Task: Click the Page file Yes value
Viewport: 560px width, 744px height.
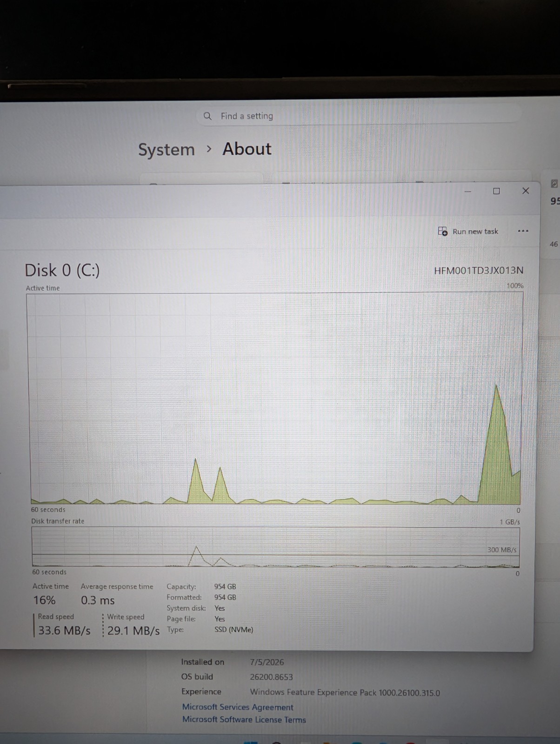Action: coord(220,619)
